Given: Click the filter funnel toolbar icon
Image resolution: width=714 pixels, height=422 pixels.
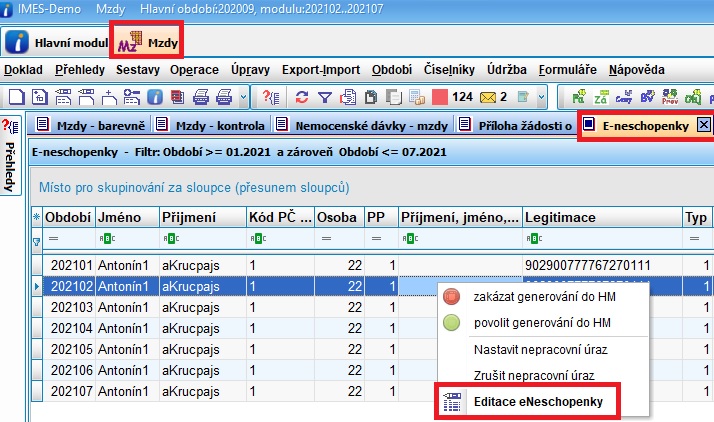Looking at the screenshot, I should tap(324, 97).
